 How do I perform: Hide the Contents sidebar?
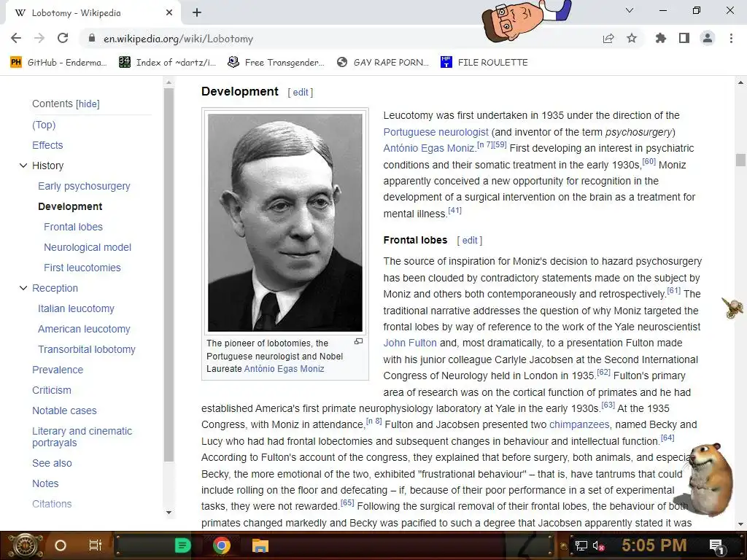pyautogui.click(x=88, y=104)
